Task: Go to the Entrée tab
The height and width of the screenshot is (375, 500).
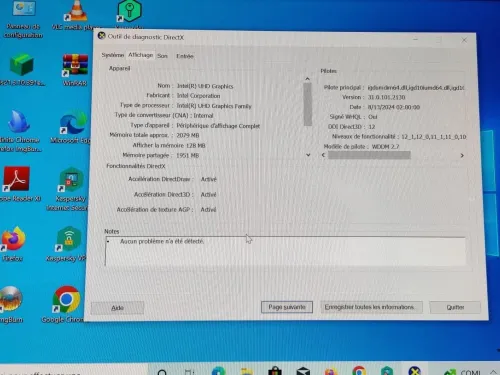Action: click(x=185, y=56)
